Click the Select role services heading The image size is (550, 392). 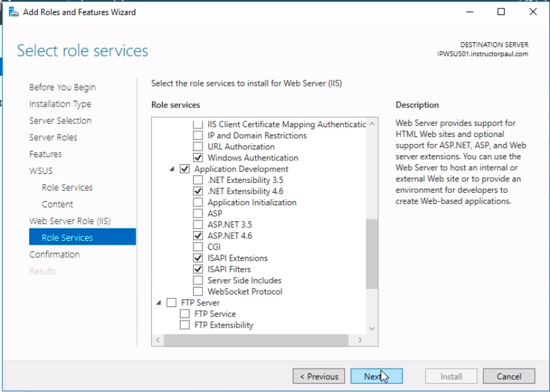click(x=82, y=51)
